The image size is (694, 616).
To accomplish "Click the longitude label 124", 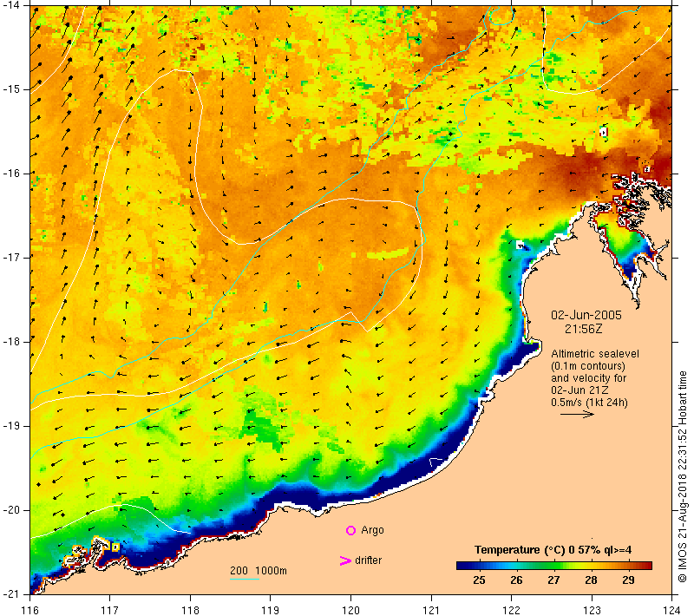I will click(671, 610).
